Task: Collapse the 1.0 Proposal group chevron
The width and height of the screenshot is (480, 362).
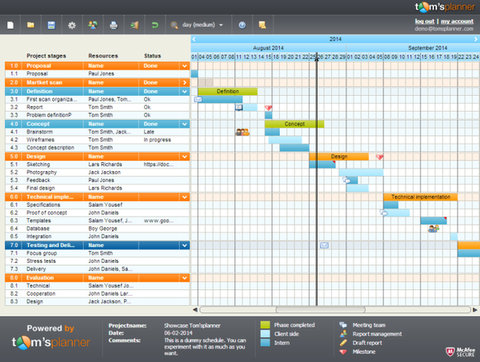Action: pos(185,66)
